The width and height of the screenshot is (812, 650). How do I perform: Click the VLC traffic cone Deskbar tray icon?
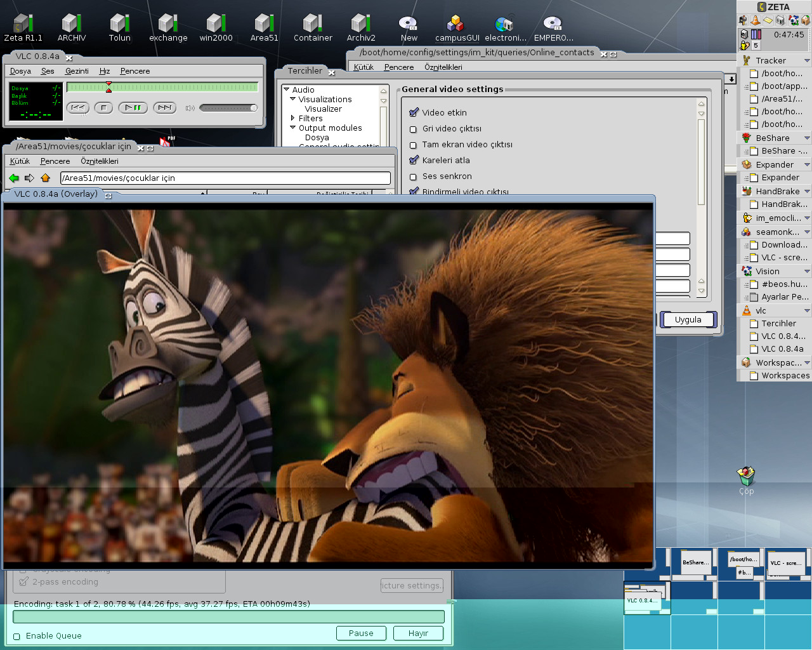tap(756, 20)
